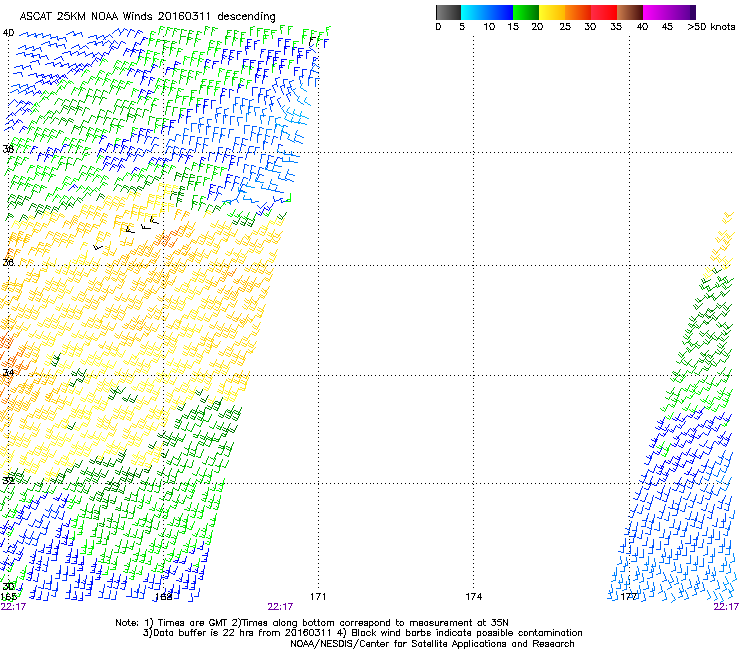740x650 pixels.
Task: Click the '34' latitude label
Action: coord(8,373)
